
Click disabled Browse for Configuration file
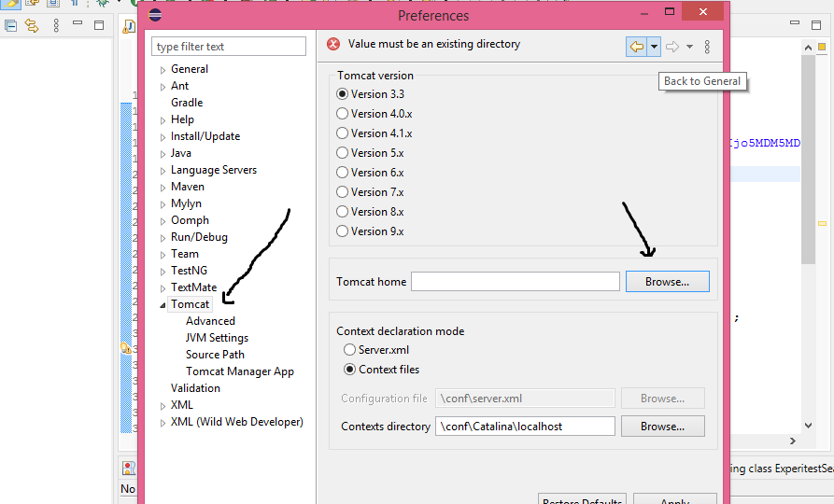[x=663, y=399]
